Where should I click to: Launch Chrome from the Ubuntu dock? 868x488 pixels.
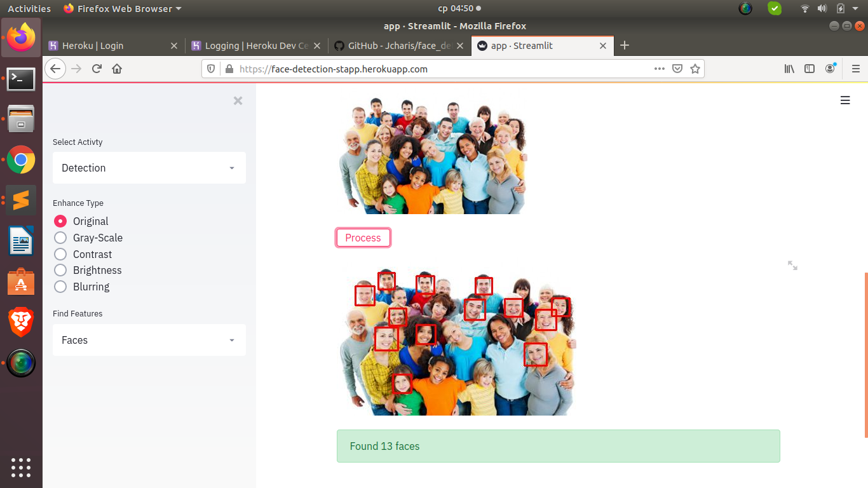point(21,160)
